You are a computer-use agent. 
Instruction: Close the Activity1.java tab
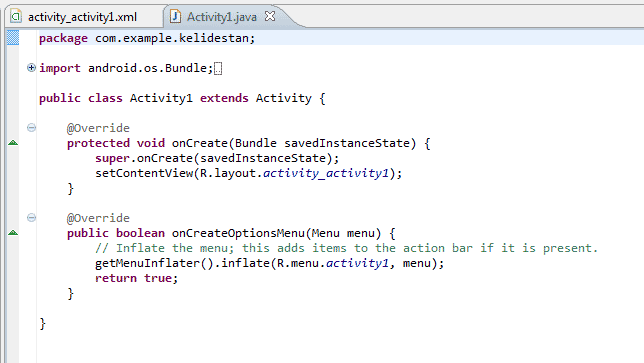click(270, 16)
